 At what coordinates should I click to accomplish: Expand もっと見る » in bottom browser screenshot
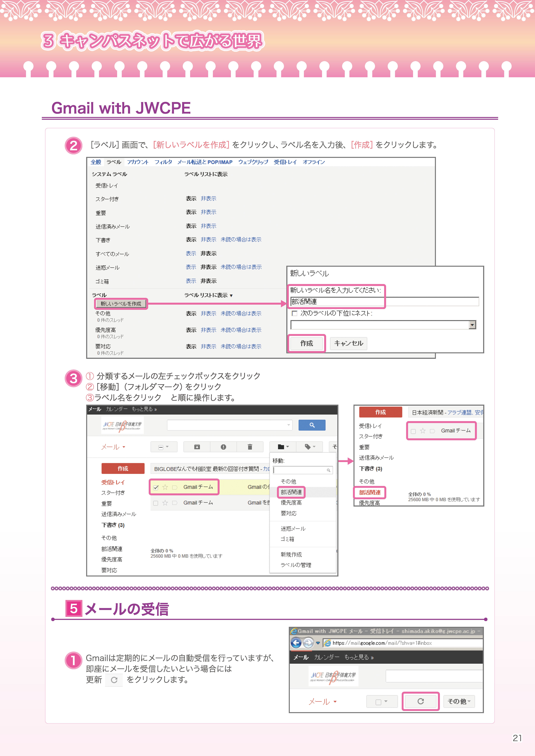point(359,657)
